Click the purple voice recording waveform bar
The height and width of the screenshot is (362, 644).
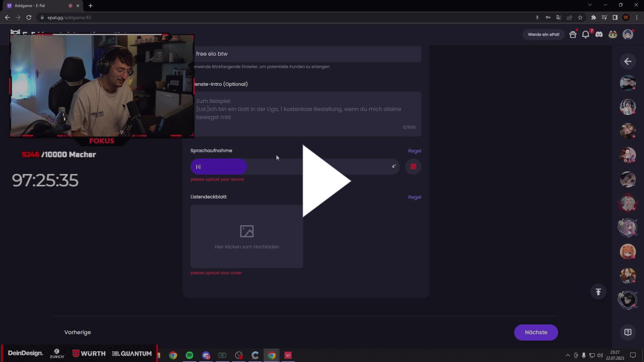click(218, 167)
